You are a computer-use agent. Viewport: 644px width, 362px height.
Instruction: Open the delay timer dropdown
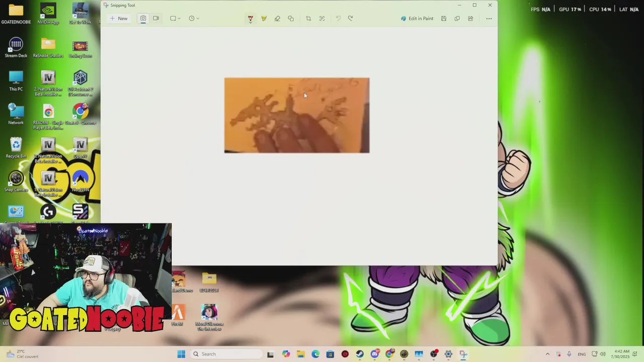click(x=194, y=19)
